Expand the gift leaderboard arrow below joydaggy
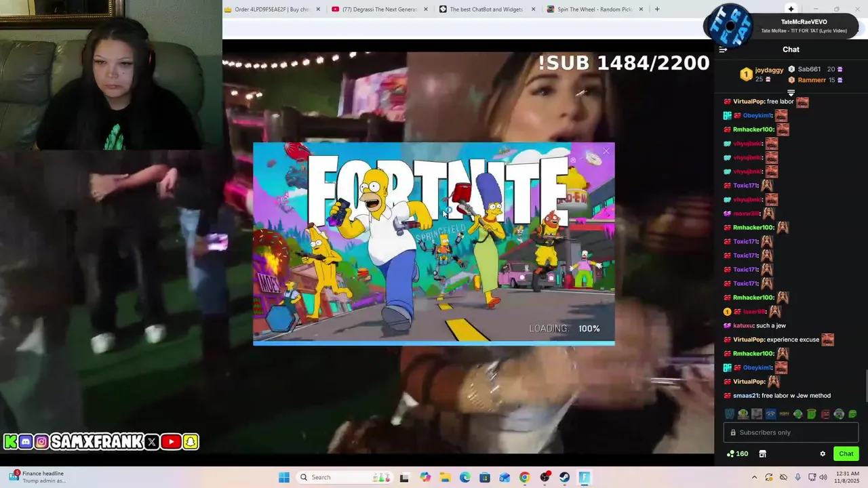This screenshot has width=868, height=488. (x=791, y=93)
